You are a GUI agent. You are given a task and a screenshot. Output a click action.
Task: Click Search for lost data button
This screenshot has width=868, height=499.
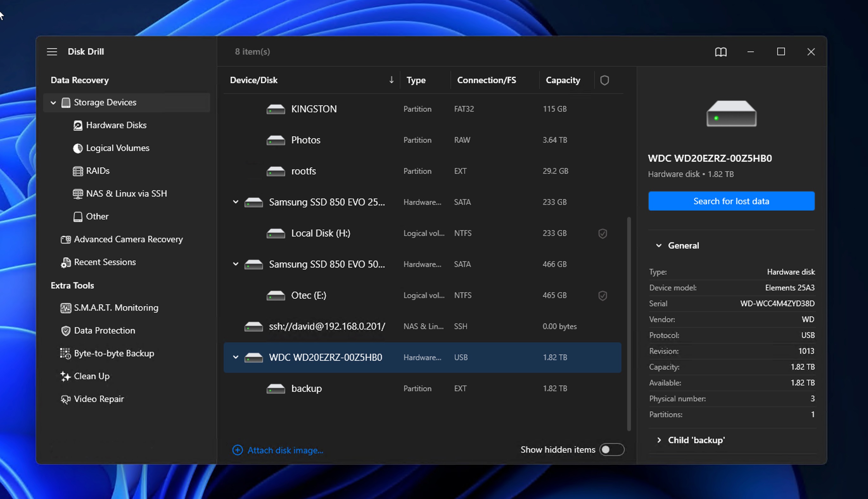tap(731, 201)
